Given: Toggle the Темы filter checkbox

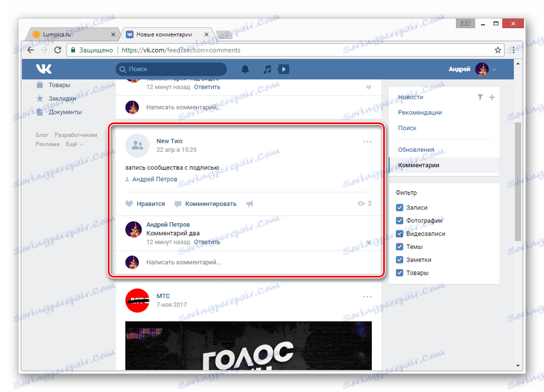Looking at the screenshot, I should (400, 246).
